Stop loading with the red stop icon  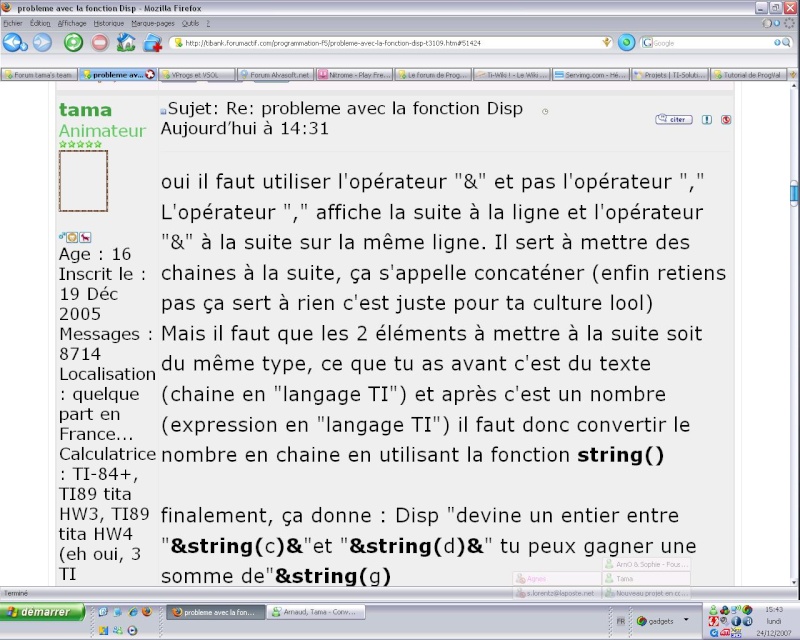coord(100,43)
